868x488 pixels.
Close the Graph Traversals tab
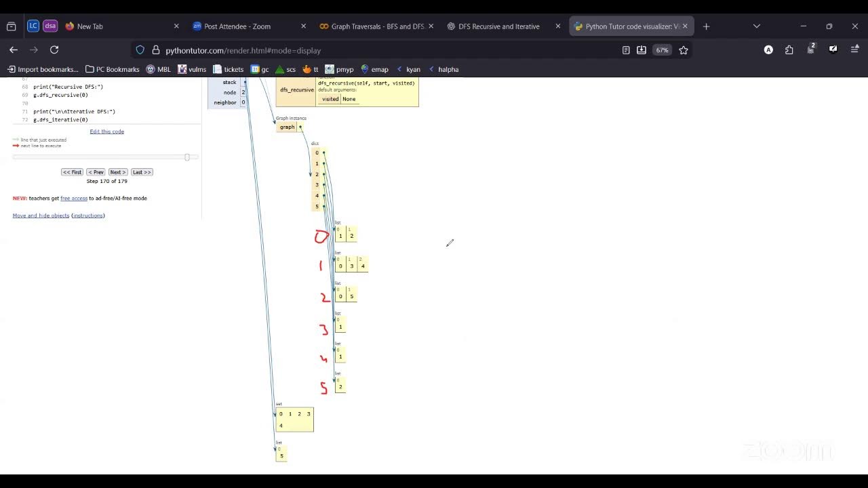pyautogui.click(x=431, y=26)
